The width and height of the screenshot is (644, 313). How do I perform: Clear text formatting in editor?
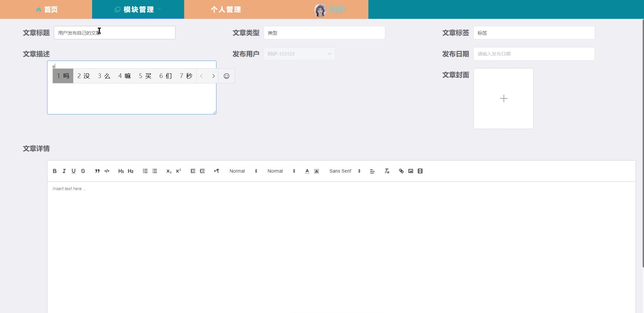point(387,171)
